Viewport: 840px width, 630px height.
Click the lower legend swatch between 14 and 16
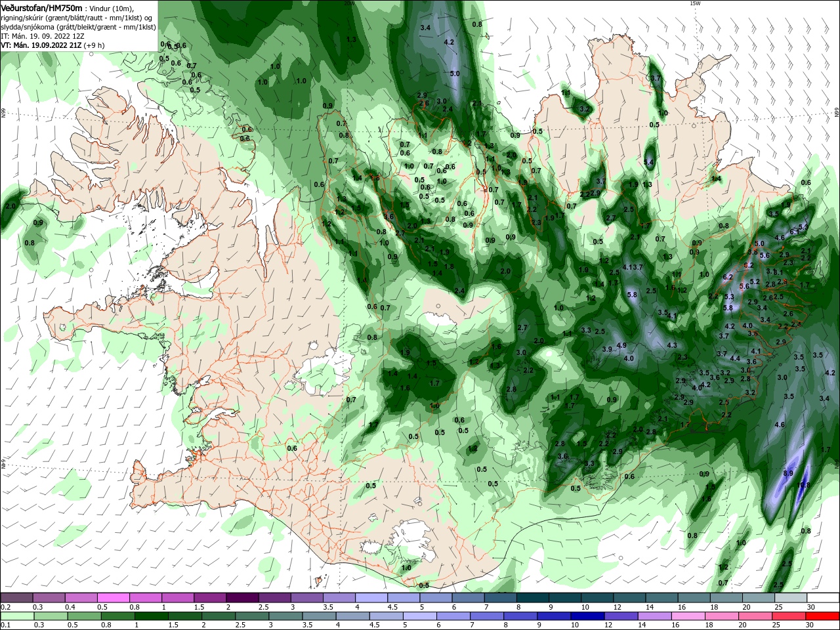tap(654, 616)
